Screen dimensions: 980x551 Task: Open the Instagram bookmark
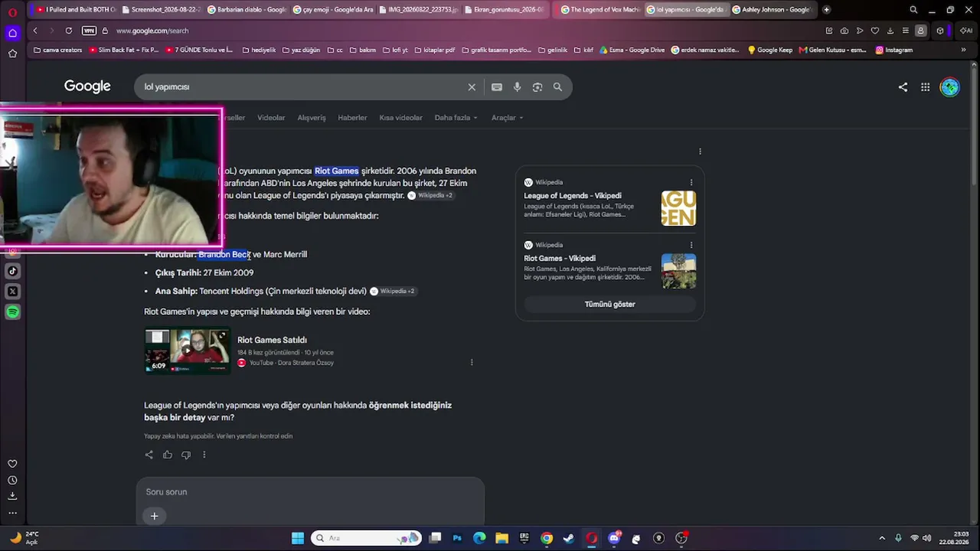tap(893, 50)
